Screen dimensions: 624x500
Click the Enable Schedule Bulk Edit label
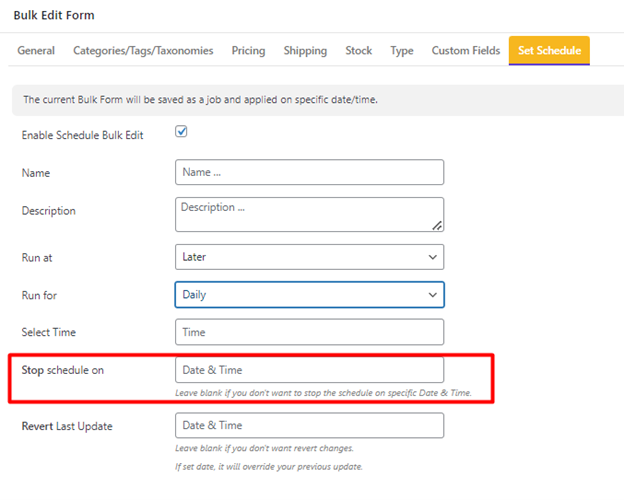[82, 135]
